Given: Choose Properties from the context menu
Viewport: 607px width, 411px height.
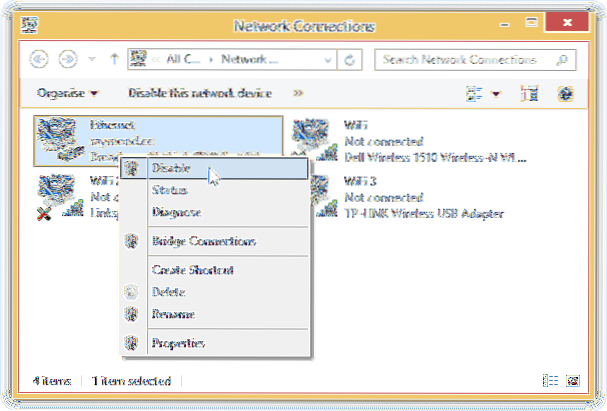Looking at the screenshot, I should (x=214, y=343).
